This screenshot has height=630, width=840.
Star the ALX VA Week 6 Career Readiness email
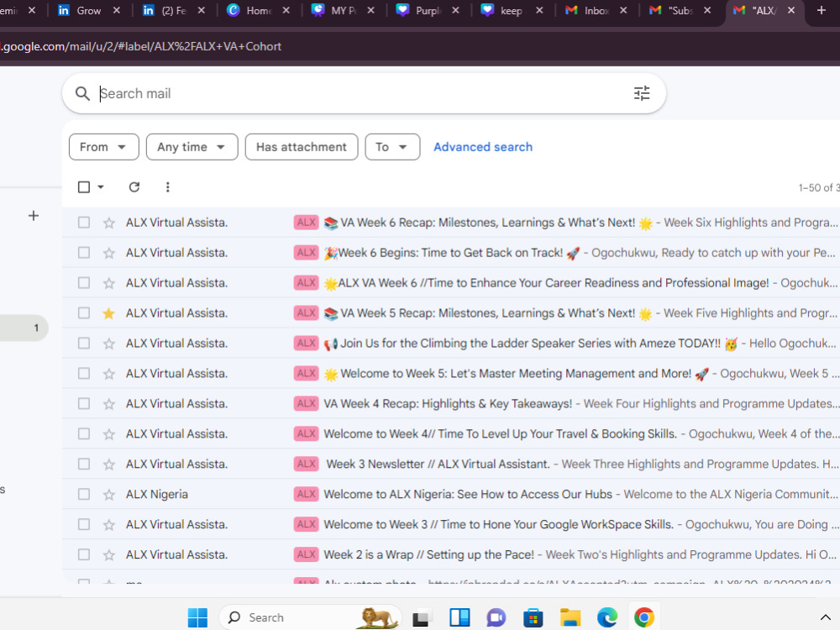point(108,283)
